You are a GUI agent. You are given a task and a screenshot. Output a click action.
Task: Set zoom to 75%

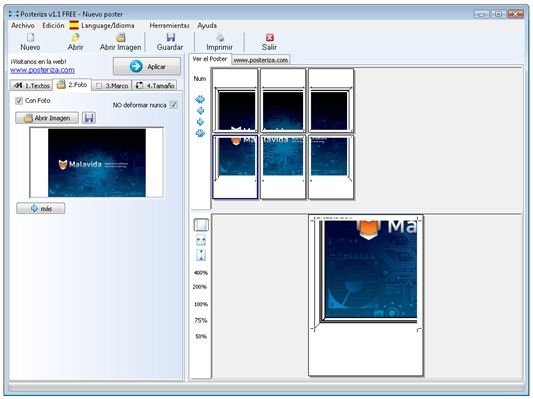tap(201, 320)
